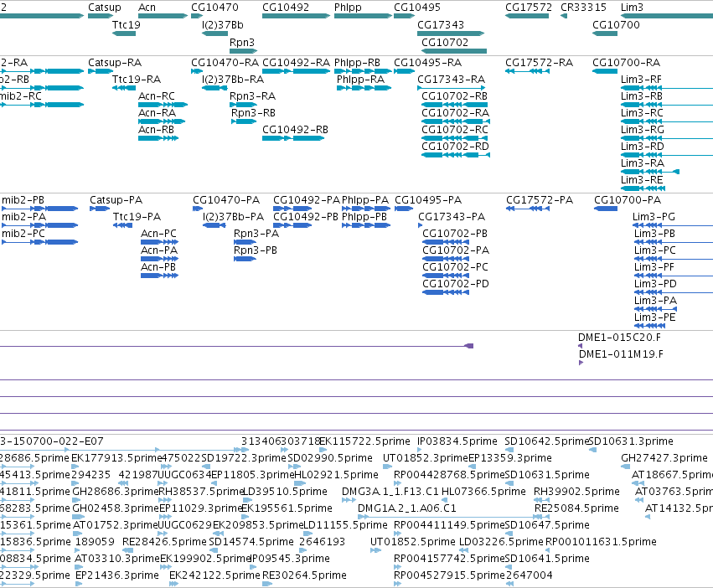Select the l(2)37Bb-RA transcript label

pos(233,80)
